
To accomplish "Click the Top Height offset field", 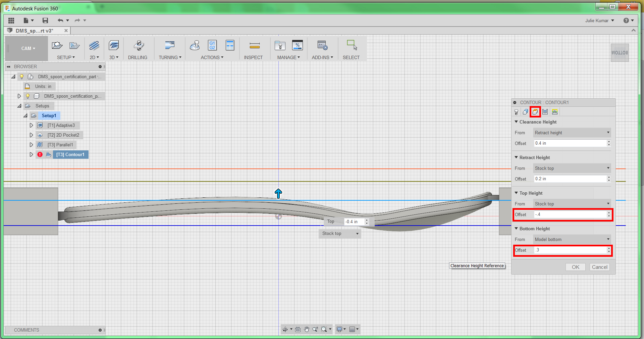I will coord(570,214).
